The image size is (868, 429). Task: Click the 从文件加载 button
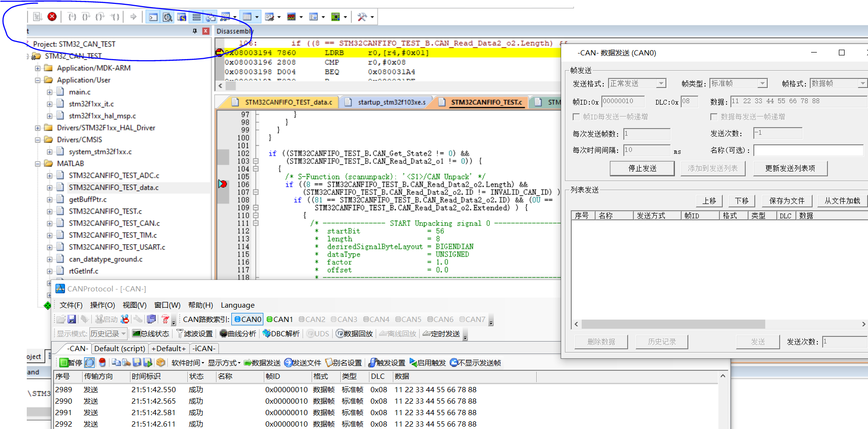[842, 201]
